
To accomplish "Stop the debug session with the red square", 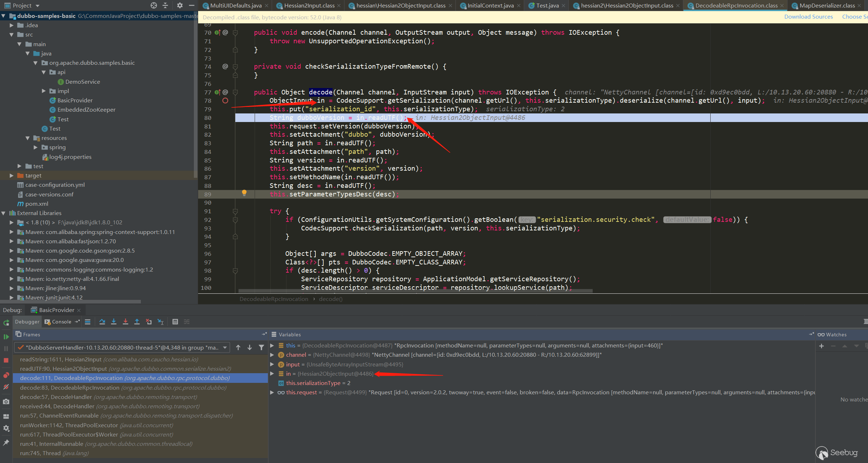I will pyautogui.click(x=6, y=360).
